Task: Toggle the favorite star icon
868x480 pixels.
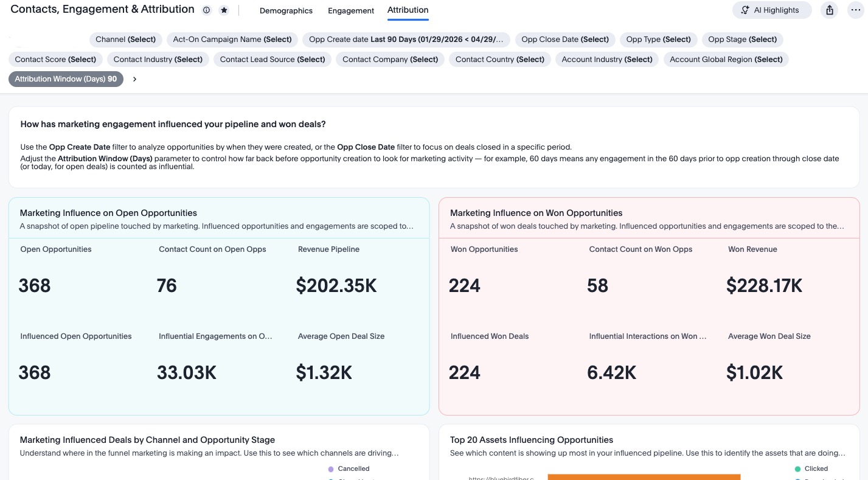Action: [224, 10]
